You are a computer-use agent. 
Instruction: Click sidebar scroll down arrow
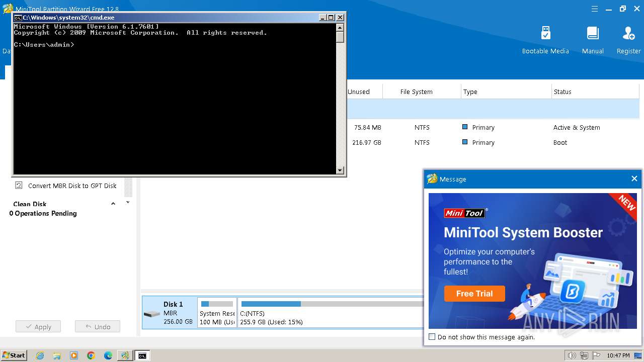click(x=128, y=202)
